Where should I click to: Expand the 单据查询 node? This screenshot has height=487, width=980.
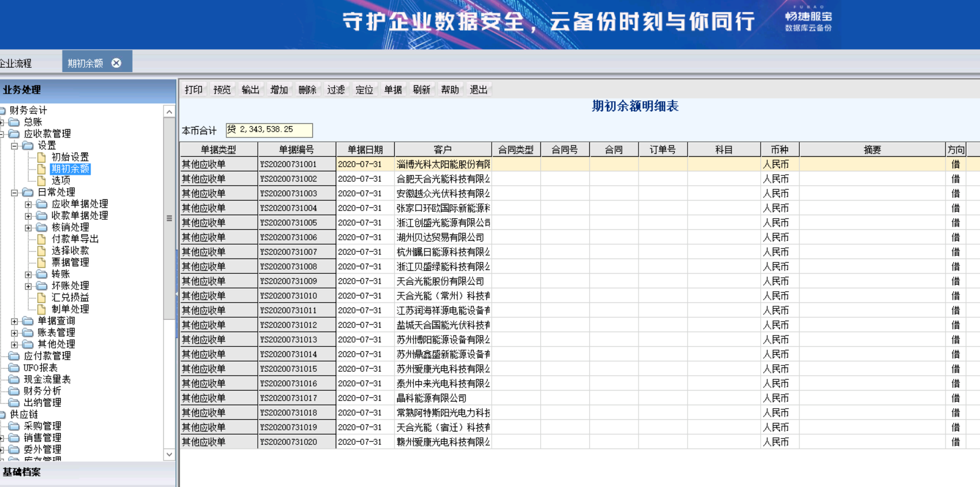coord(14,321)
